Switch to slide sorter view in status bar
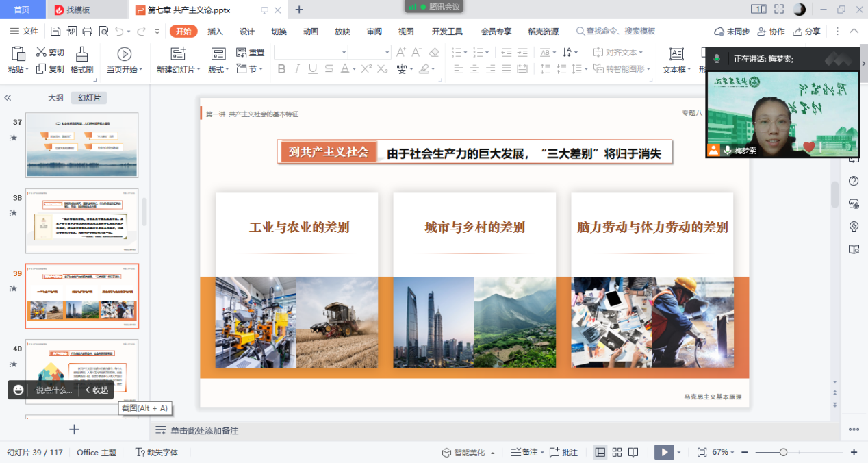Image resolution: width=868 pixels, height=463 pixels. (617, 452)
